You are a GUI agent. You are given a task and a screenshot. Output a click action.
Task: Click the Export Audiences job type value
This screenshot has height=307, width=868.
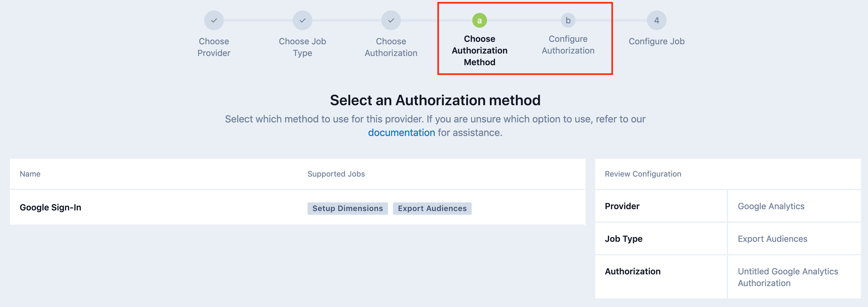click(773, 239)
